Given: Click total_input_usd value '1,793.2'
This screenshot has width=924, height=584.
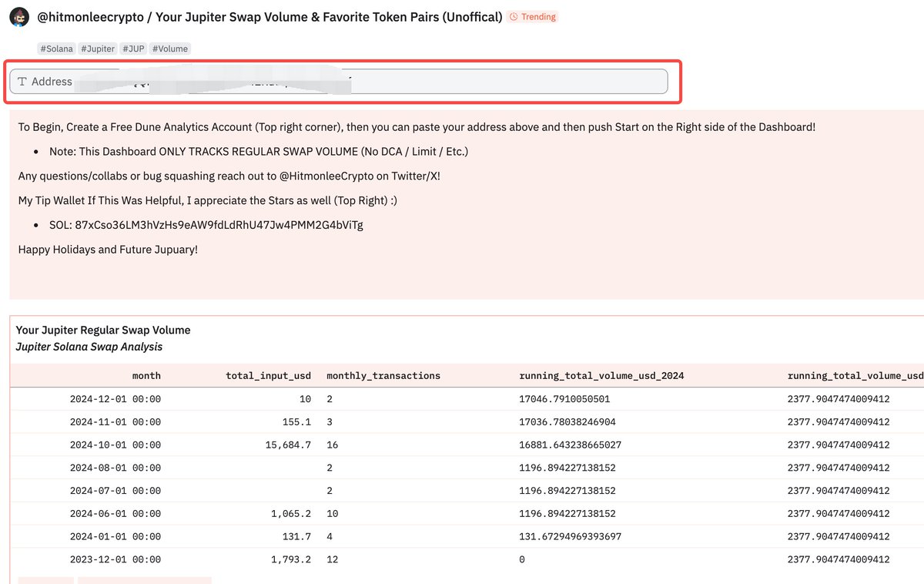Looking at the screenshot, I should [291, 559].
